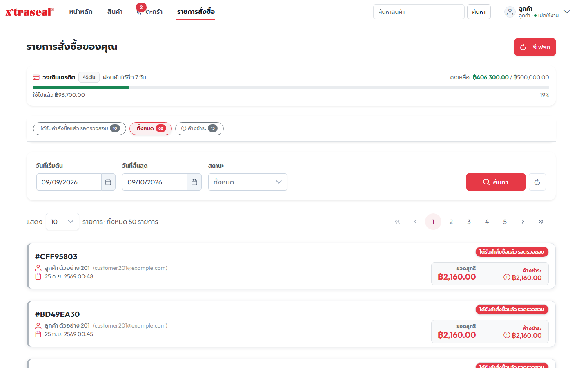The height and width of the screenshot is (368, 588).
Task: Click the red ค้นหา filter search button
Action: (x=496, y=182)
